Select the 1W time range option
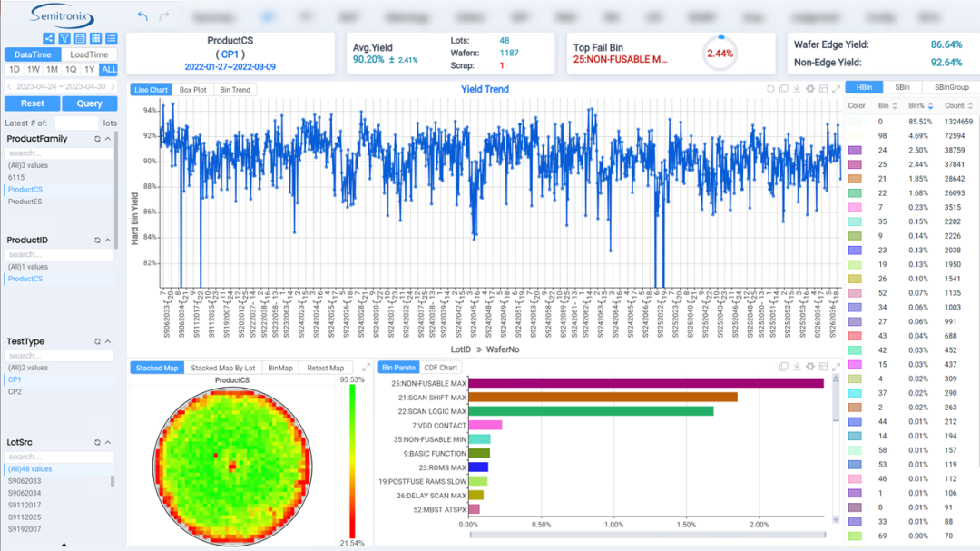This screenshot has height=551, width=980. coord(34,70)
